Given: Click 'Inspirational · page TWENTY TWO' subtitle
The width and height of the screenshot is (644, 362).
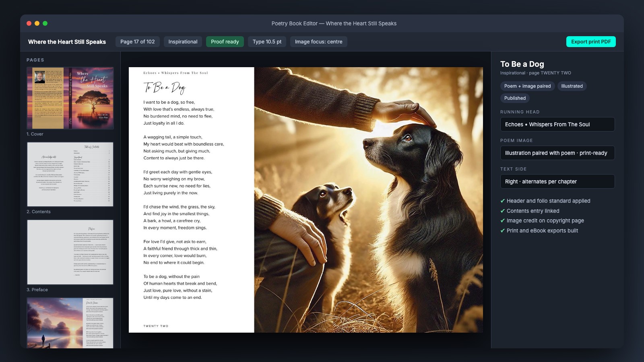Looking at the screenshot, I should click(x=536, y=73).
